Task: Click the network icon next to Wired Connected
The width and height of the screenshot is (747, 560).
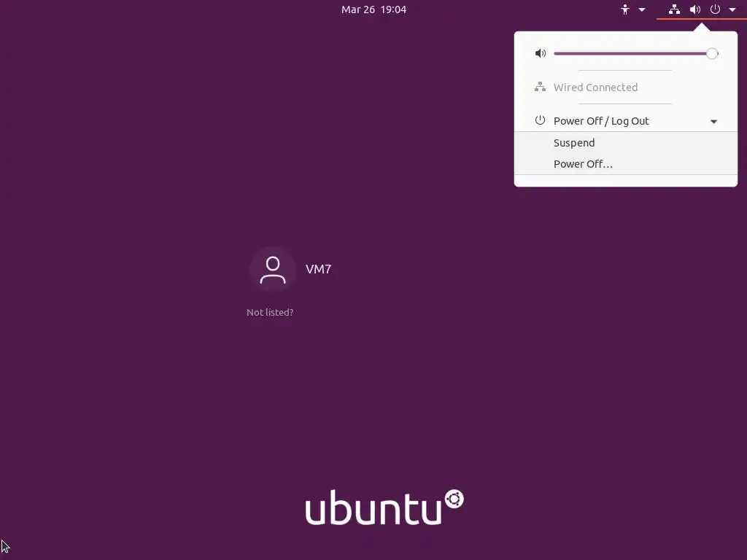Action: tap(540, 87)
